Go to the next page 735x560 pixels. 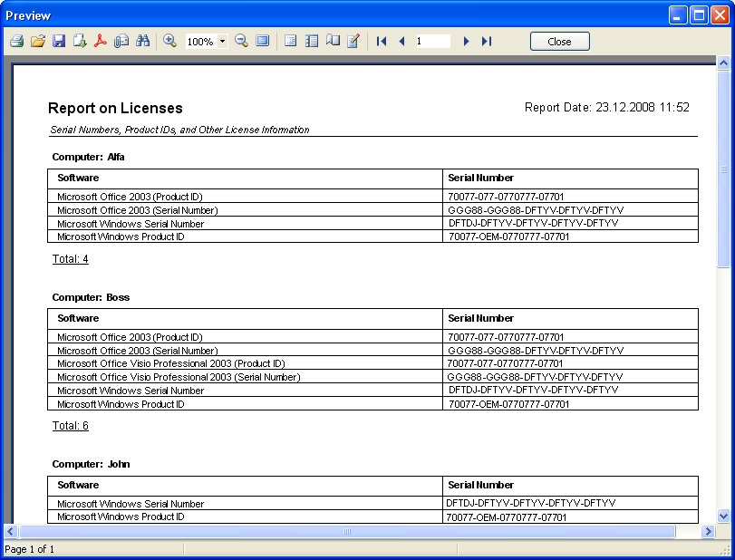466,42
